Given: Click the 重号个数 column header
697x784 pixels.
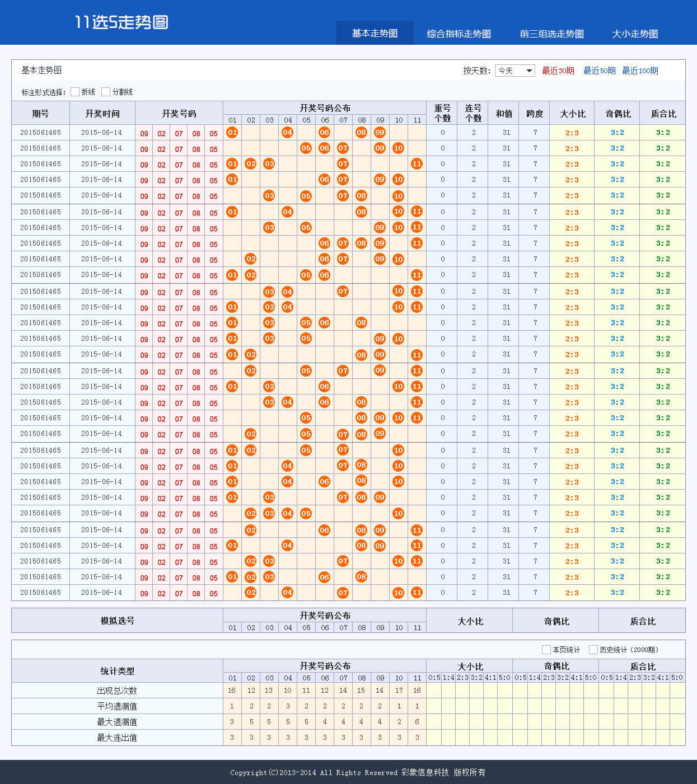Looking at the screenshot, I should point(442,113).
